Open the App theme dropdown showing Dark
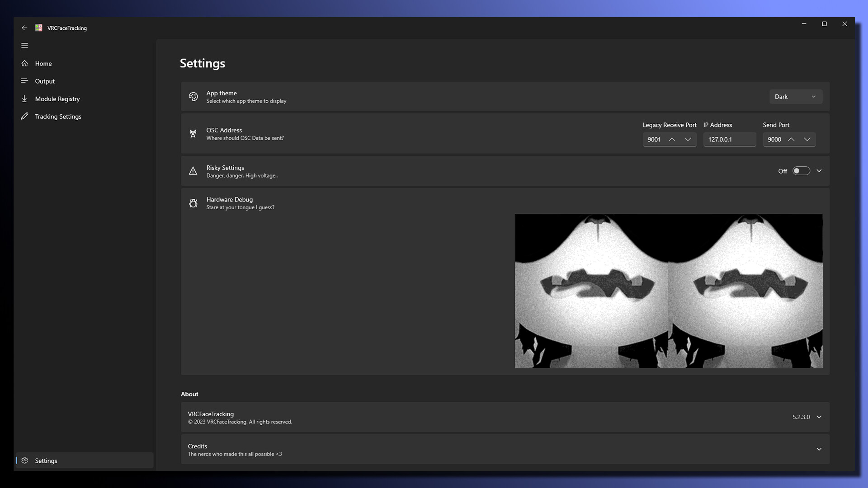868x488 pixels. pos(796,96)
